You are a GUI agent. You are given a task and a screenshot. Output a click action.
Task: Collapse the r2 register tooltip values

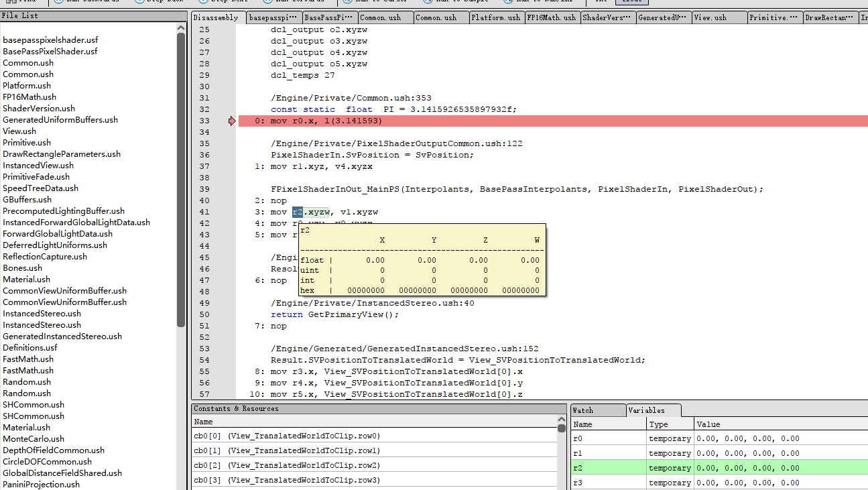click(x=306, y=230)
